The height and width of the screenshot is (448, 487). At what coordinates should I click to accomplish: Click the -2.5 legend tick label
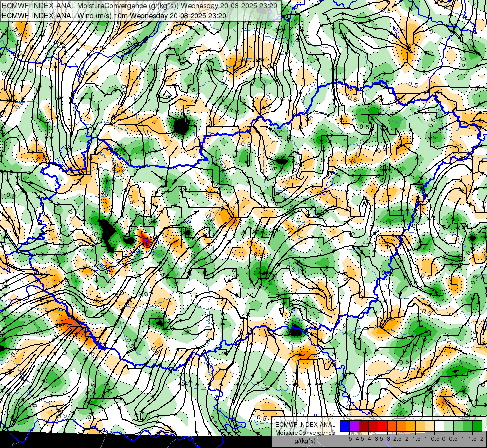(x=396, y=439)
